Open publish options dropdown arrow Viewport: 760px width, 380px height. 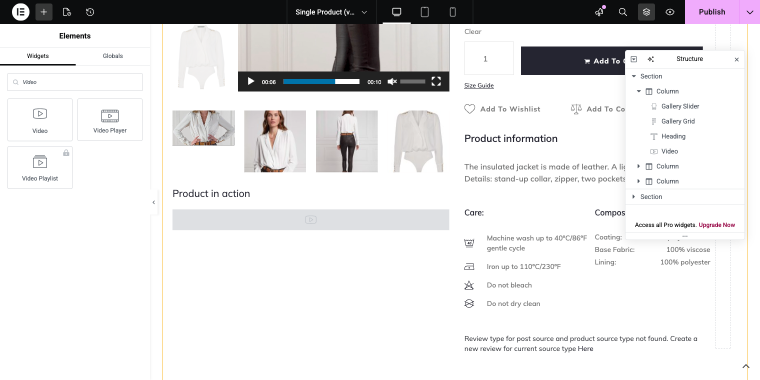tap(749, 12)
